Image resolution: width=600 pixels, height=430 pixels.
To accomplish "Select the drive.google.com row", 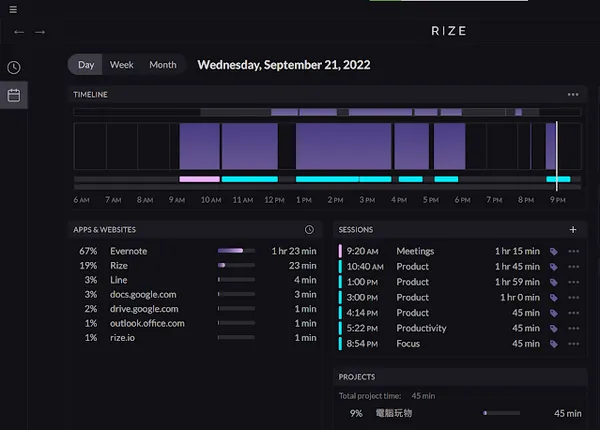I will 197,309.
